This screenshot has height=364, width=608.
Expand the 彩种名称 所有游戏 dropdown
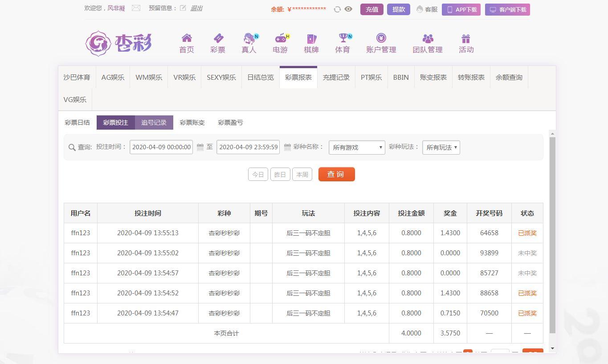click(x=357, y=147)
